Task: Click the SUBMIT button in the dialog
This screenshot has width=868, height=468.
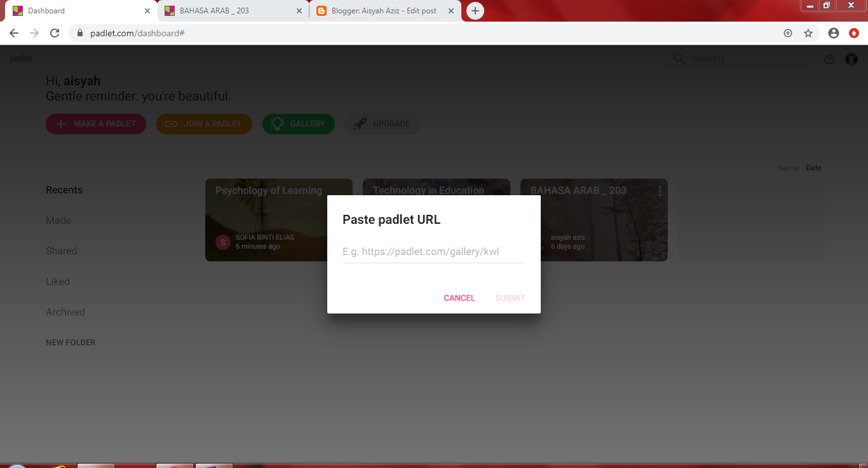Action: pyautogui.click(x=510, y=298)
